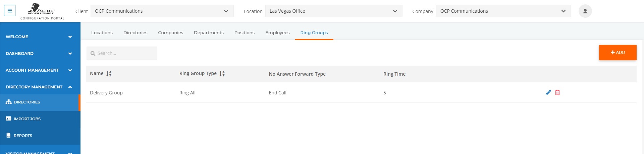Sort by Name column sort icon
This screenshot has height=154, width=644.
(x=109, y=74)
